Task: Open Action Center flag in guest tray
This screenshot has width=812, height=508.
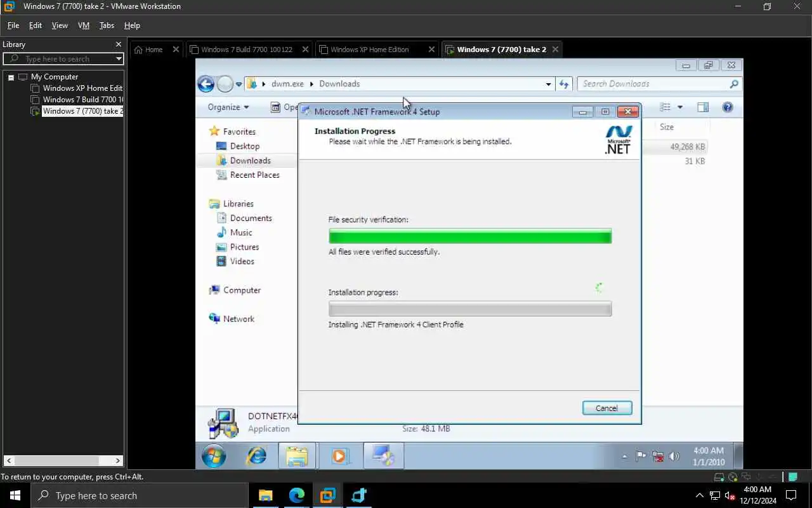Action: click(641, 457)
